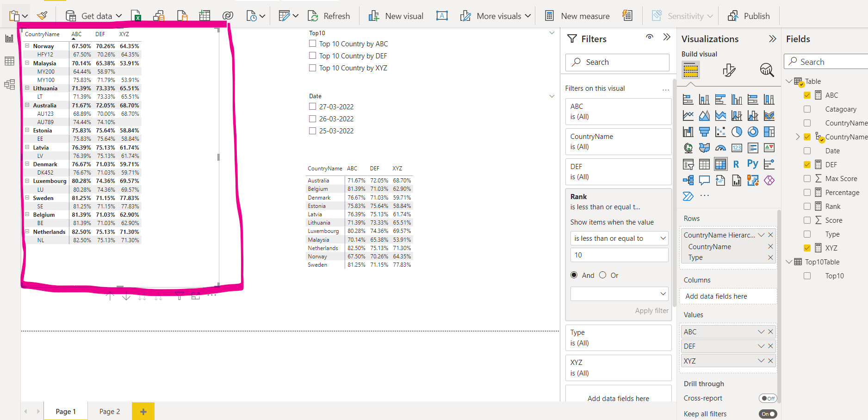This screenshot has height=420, width=868.
Task: Click the Apply filter link
Action: tap(651, 311)
